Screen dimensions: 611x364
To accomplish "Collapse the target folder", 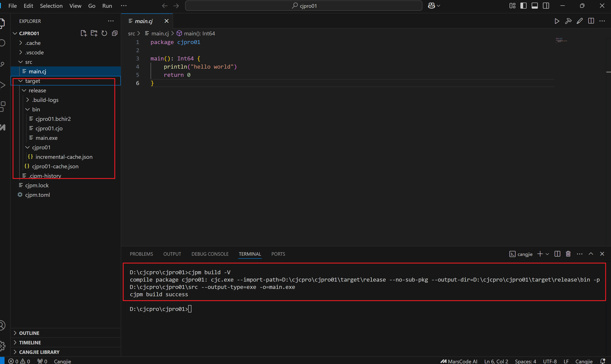I will click(x=66, y=81).
